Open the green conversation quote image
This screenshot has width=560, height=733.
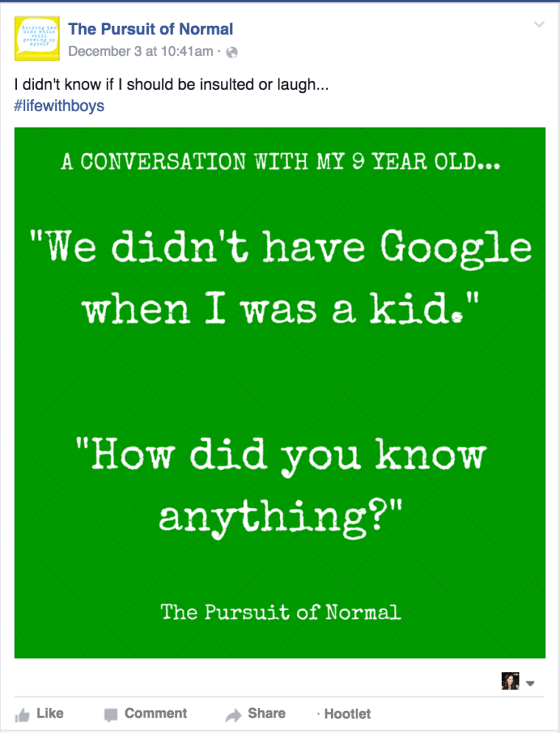point(279,393)
